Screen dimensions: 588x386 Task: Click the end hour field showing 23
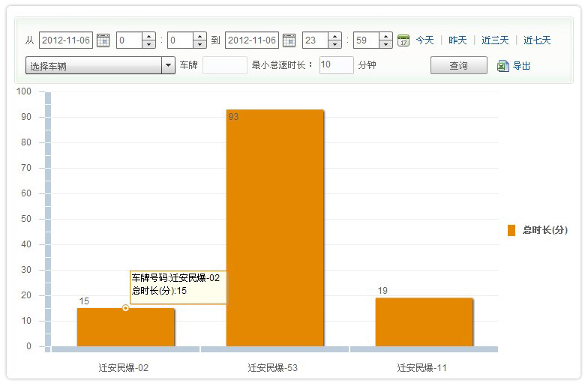tap(316, 40)
